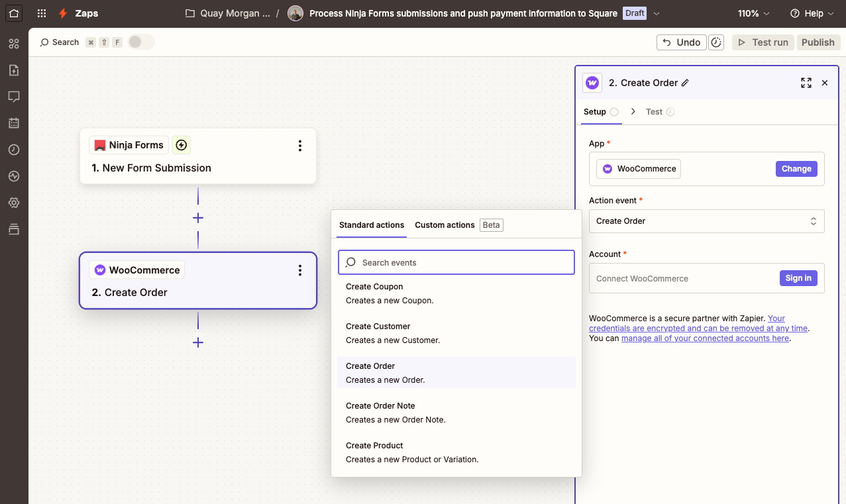Click the Change app button

click(x=796, y=169)
